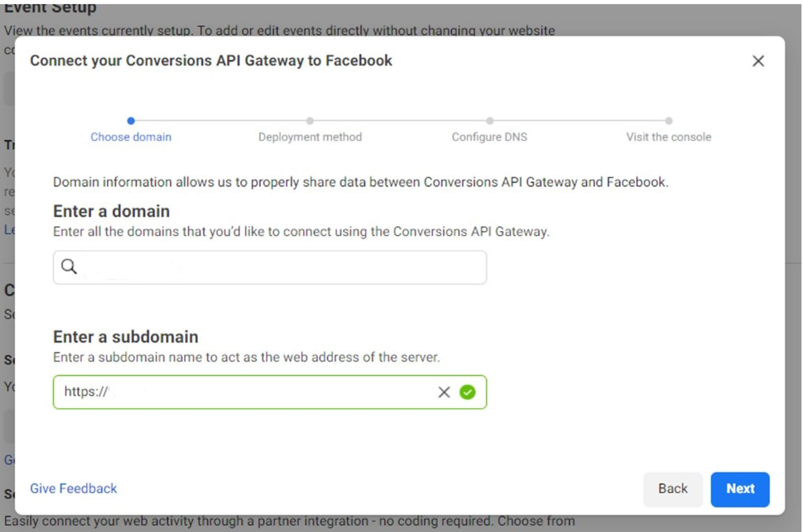Open the Choose domain step label

[131, 137]
